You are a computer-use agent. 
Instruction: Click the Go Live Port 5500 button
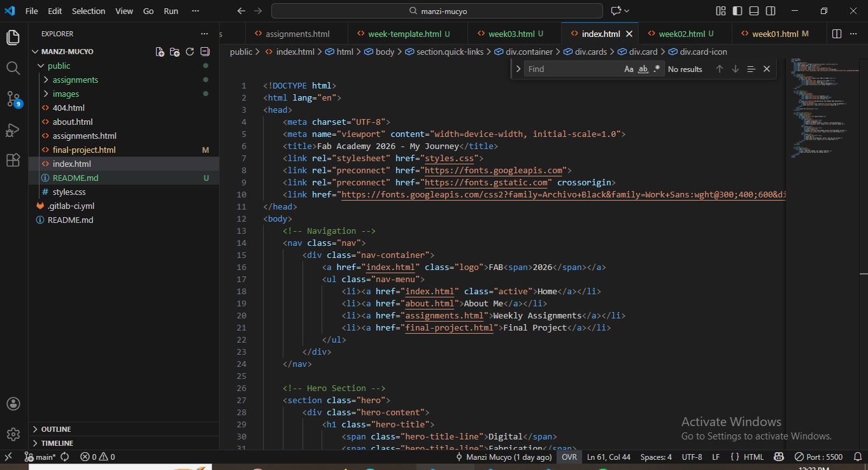pyautogui.click(x=819, y=457)
